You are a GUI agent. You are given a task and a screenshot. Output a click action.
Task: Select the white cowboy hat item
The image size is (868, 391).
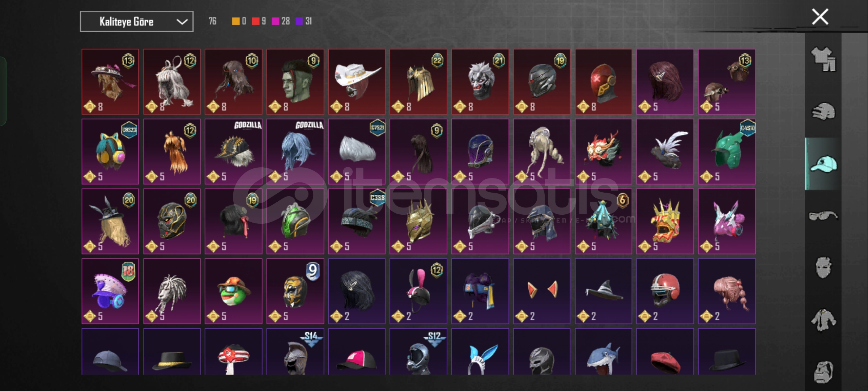coord(357,82)
